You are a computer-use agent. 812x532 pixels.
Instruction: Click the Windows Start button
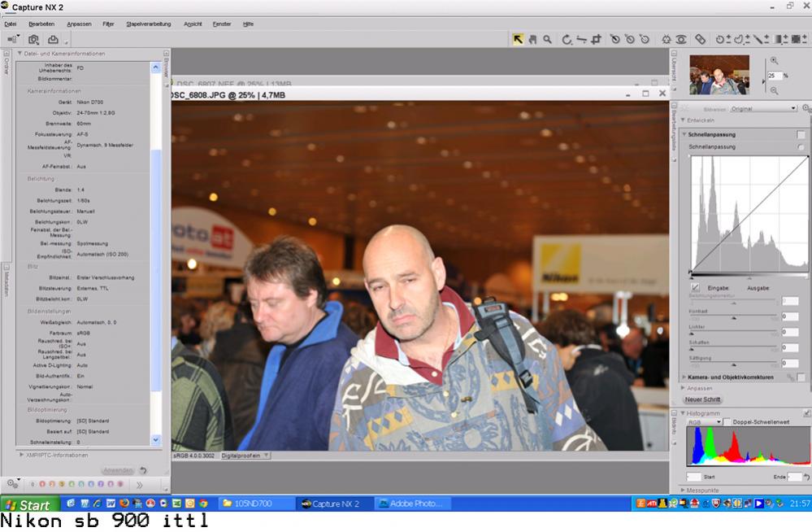(29, 504)
